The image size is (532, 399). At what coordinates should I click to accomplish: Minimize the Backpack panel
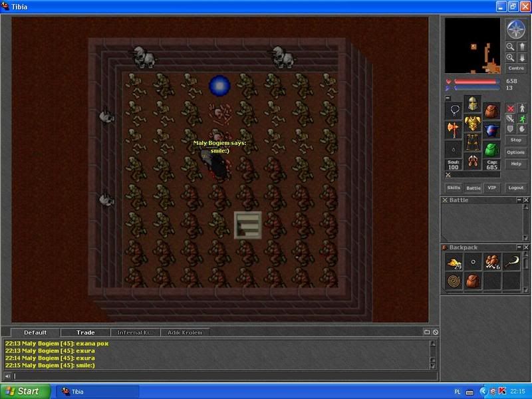click(x=519, y=247)
